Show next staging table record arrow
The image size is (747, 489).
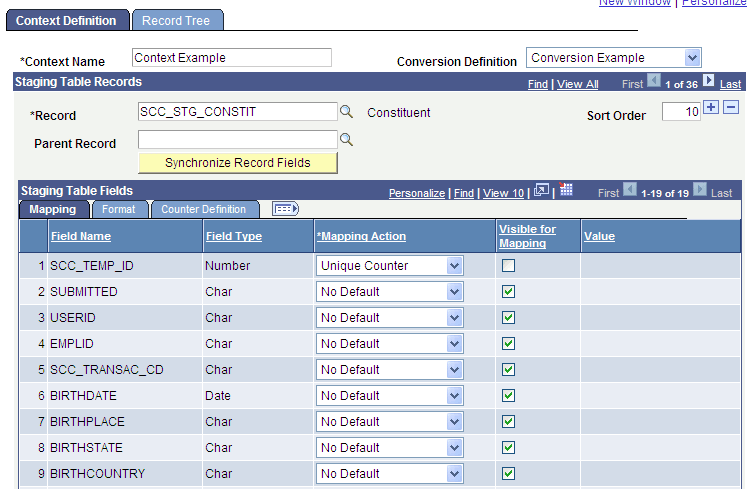(708, 81)
